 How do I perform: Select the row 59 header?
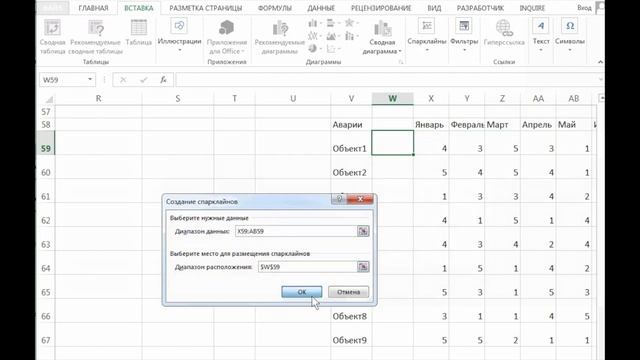pos(46,143)
